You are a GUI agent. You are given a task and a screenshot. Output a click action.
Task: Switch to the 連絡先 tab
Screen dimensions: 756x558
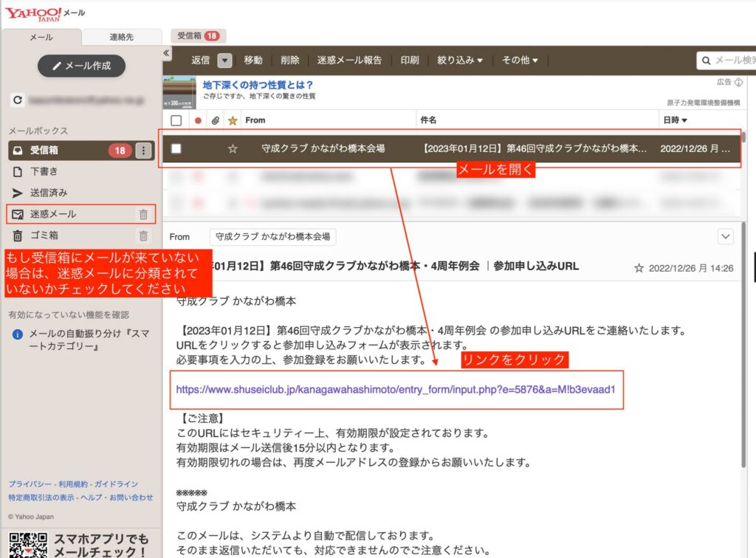[x=121, y=37]
